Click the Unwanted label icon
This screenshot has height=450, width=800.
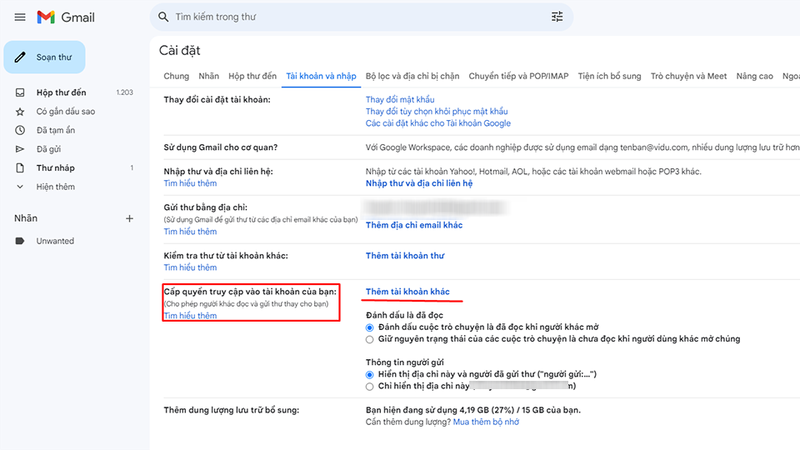coord(20,241)
